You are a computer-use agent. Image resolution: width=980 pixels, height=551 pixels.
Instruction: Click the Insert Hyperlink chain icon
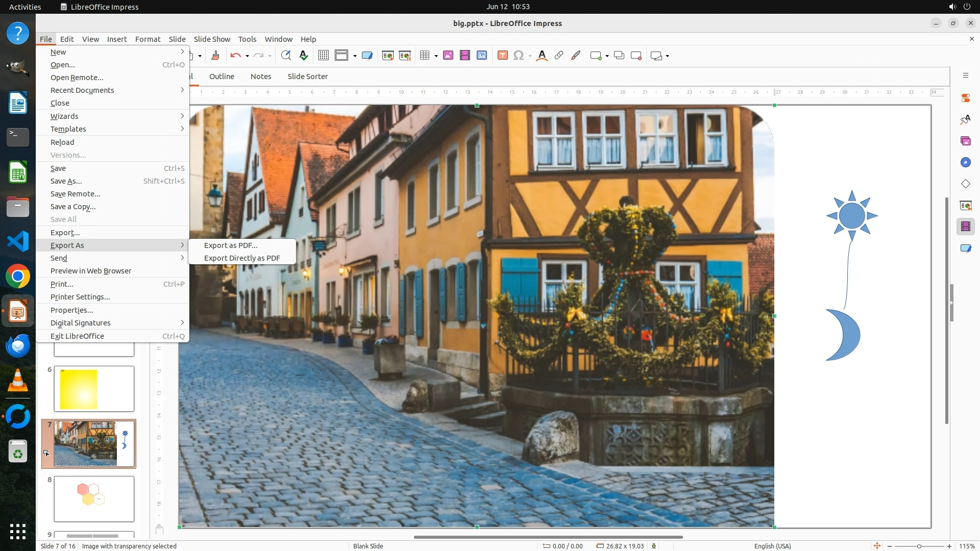pyautogui.click(x=559, y=56)
